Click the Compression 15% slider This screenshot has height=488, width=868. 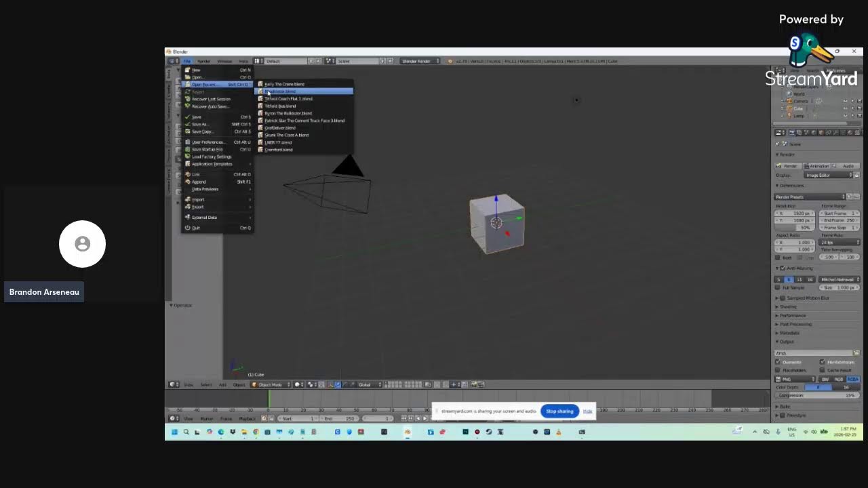[817, 395]
